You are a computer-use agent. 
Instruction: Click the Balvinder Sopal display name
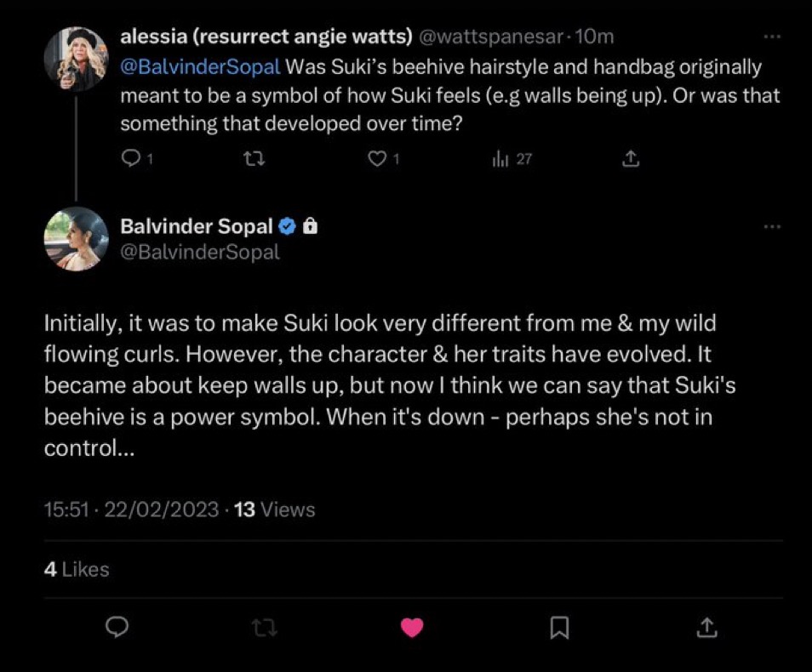click(197, 226)
